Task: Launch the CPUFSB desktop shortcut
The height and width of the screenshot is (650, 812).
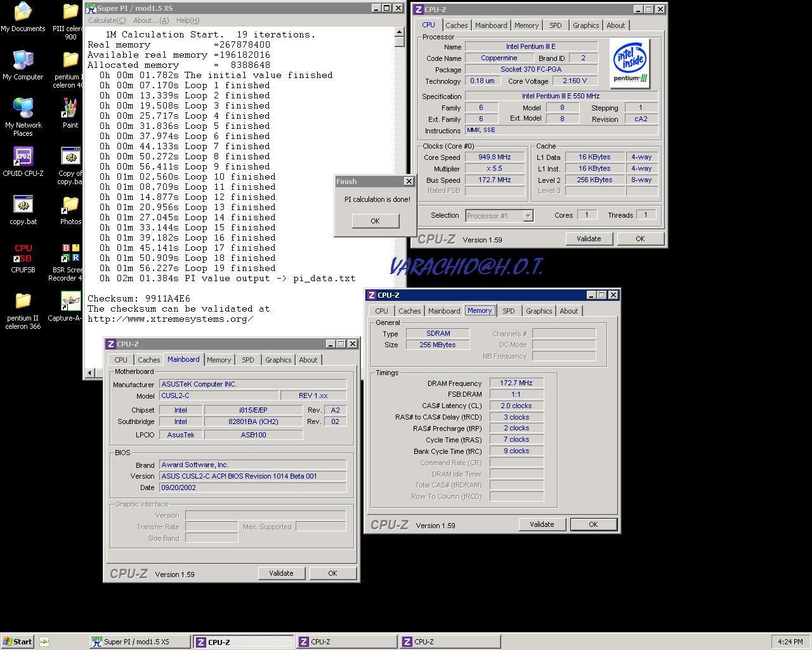Action: click(23, 258)
